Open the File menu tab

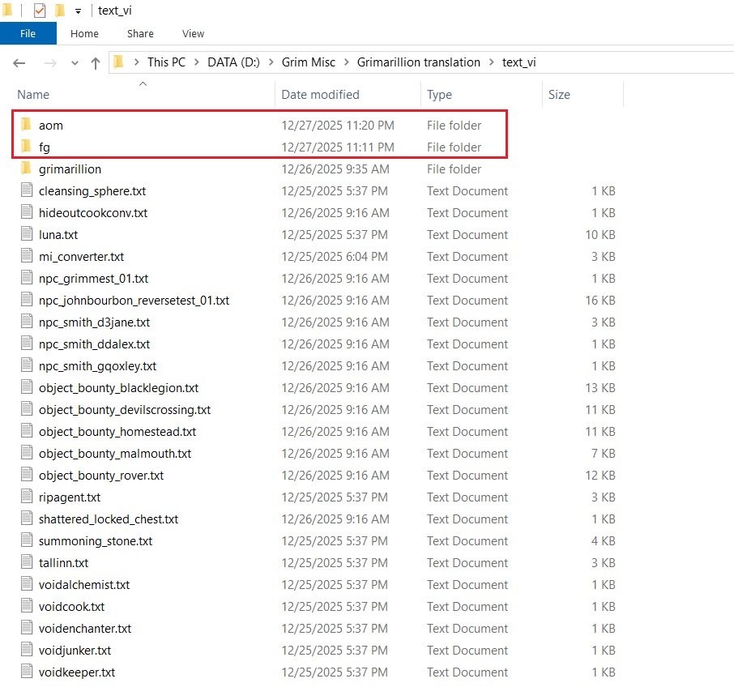click(x=28, y=34)
